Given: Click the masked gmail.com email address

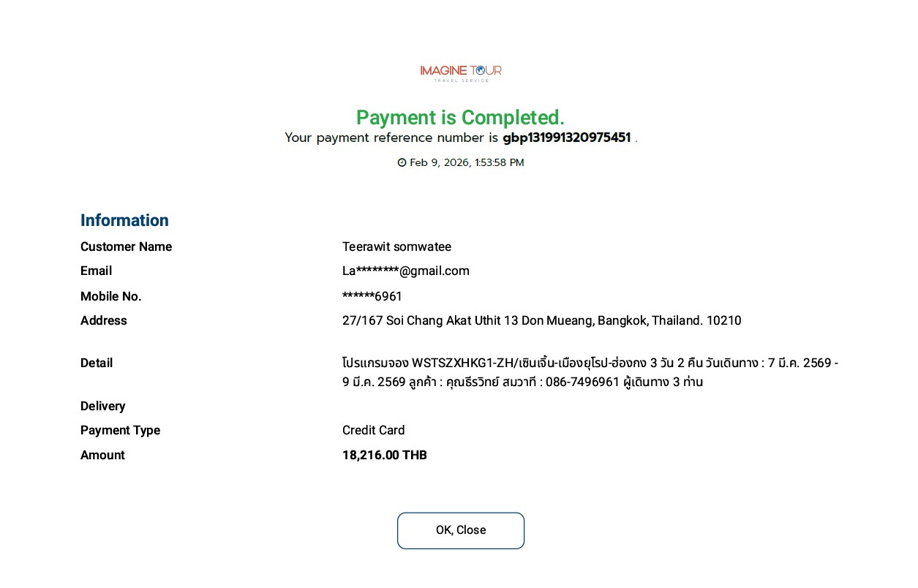Looking at the screenshot, I should pyautogui.click(x=405, y=271).
